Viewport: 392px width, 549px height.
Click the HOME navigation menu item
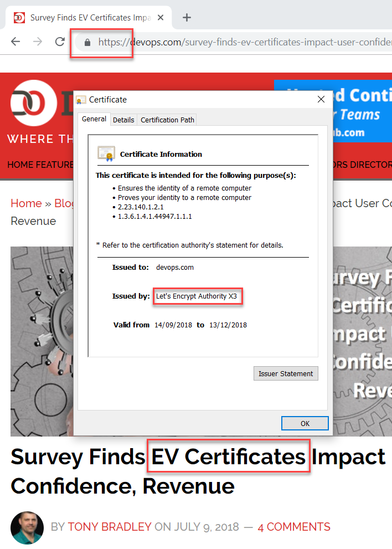pos(20,165)
